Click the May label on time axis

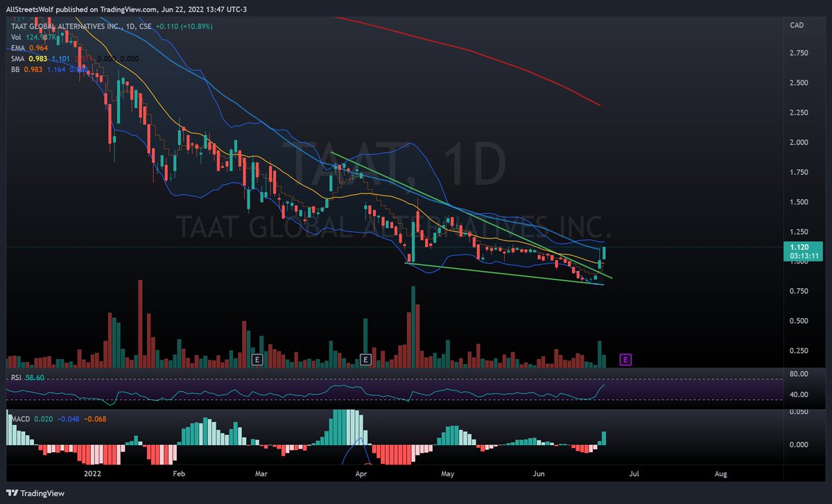click(x=447, y=474)
